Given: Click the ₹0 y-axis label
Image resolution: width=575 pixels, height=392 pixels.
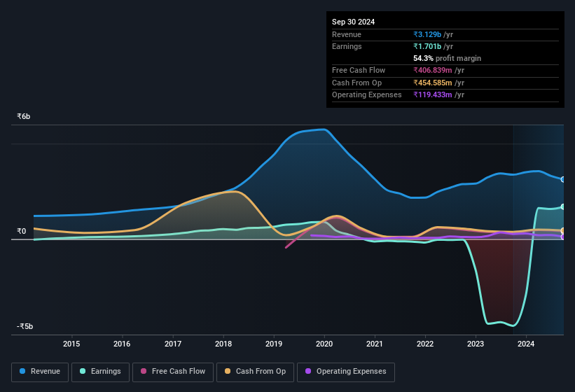Looking at the screenshot, I should click(x=22, y=231).
